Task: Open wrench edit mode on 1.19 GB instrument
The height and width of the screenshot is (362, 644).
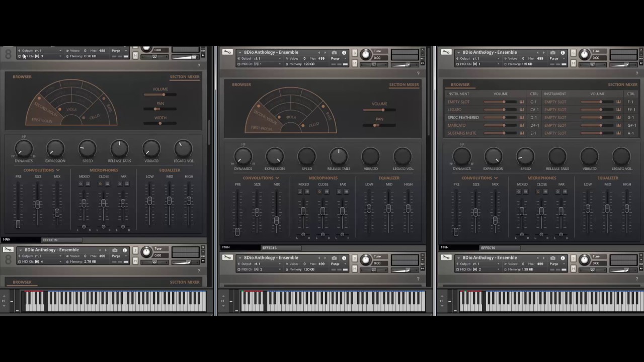Action: tap(446, 52)
